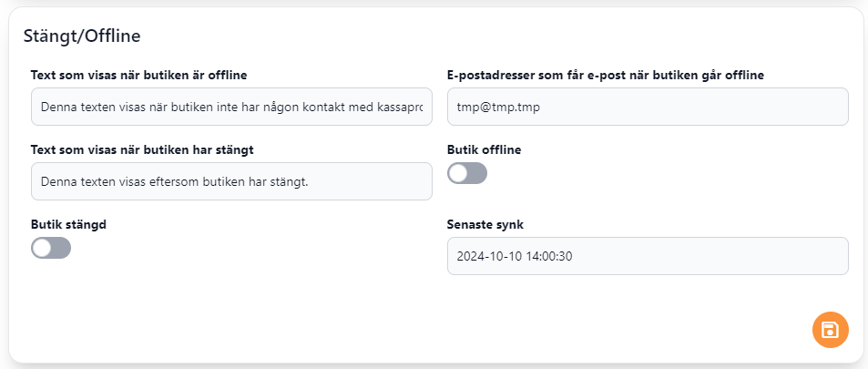
Task: Click the Senaste synk date field
Action: [648, 256]
